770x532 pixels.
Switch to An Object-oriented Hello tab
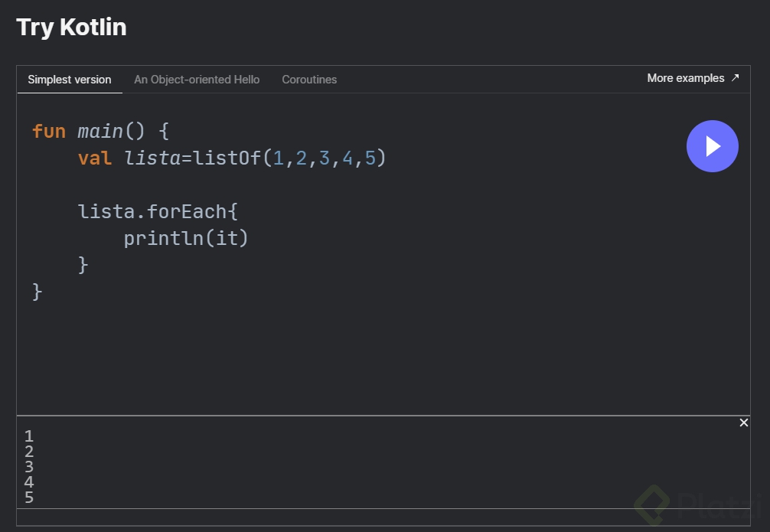click(x=197, y=80)
